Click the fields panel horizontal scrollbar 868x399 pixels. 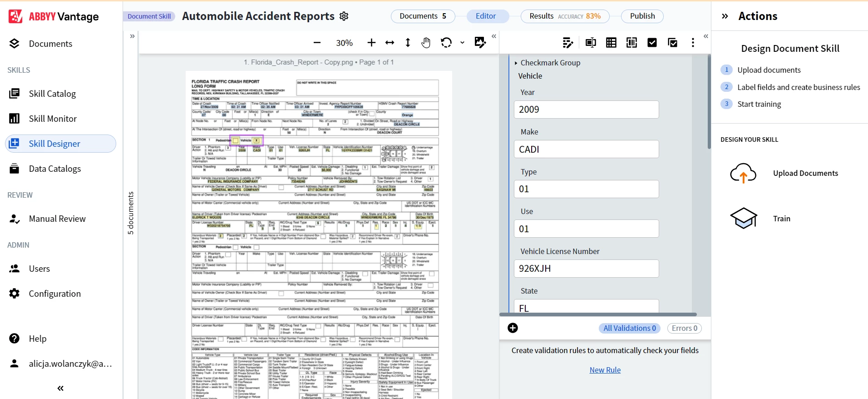pos(598,314)
